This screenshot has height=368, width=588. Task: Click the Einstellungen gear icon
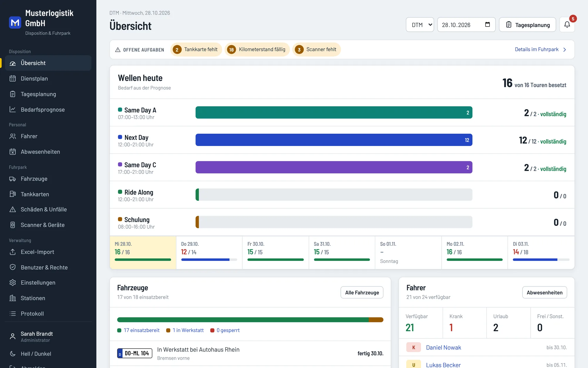pos(13,283)
